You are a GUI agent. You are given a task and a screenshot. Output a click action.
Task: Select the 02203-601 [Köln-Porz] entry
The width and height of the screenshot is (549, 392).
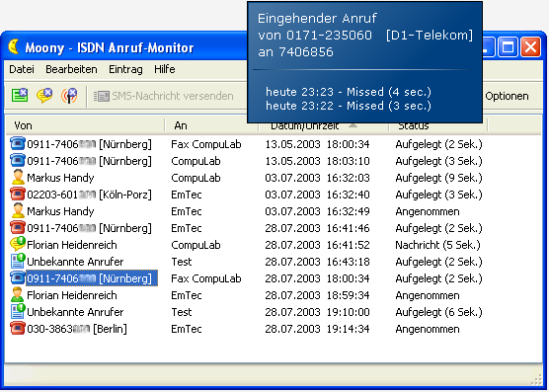(89, 195)
